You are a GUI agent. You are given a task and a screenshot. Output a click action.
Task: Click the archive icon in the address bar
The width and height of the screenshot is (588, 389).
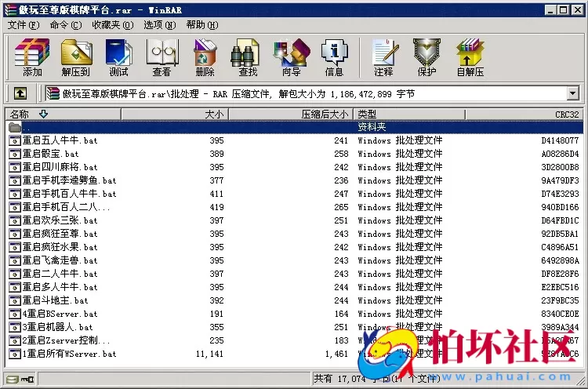pyautogui.click(x=53, y=93)
